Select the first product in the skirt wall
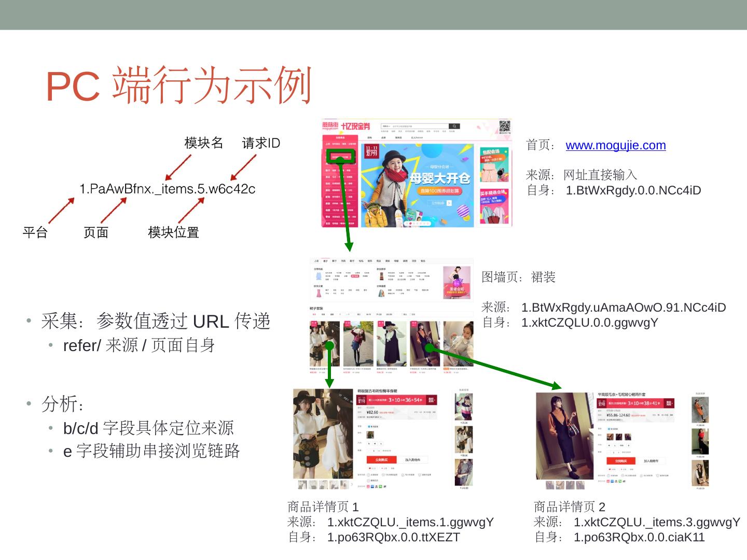747x560 pixels. pos(325,344)
